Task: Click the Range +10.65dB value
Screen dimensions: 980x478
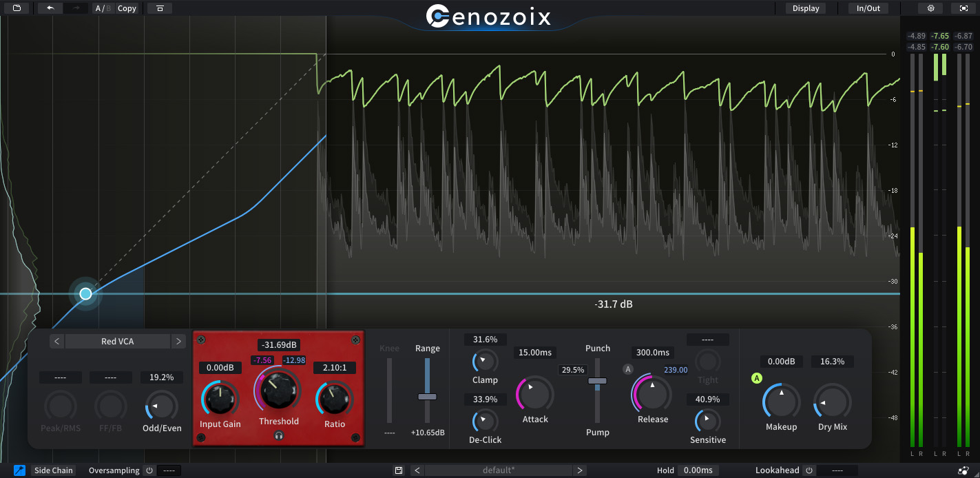Action: (x=428, y=433)
